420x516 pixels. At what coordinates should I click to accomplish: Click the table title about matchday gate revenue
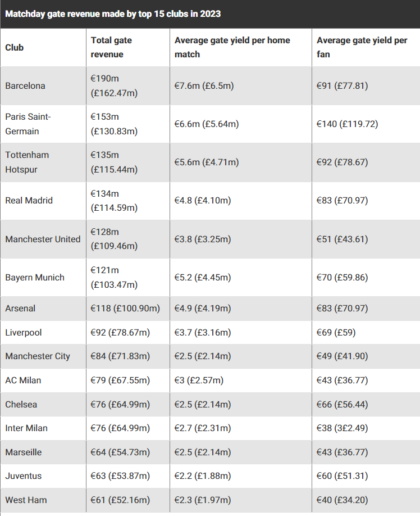113,14
